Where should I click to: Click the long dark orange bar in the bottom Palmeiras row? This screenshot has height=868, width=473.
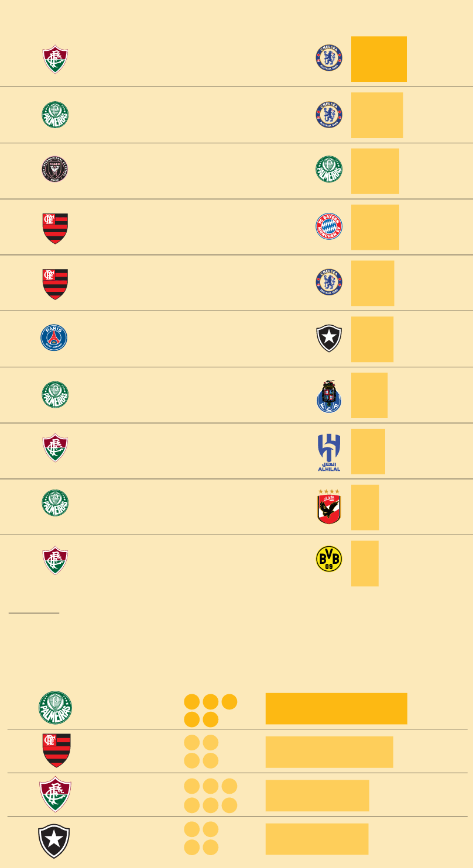[336, 708]
